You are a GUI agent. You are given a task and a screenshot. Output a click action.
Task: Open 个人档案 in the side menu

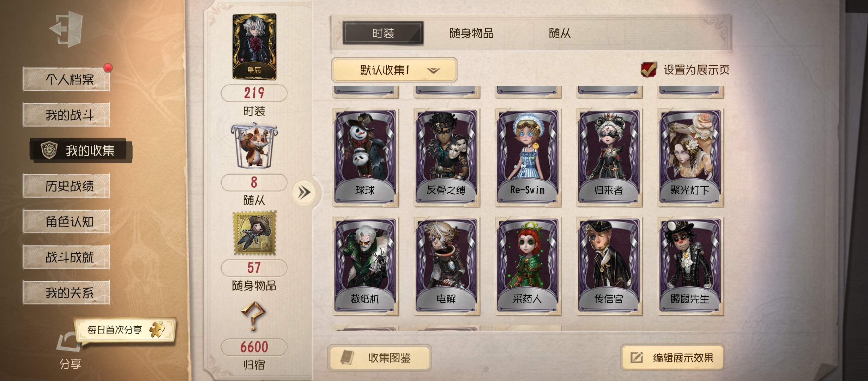coord(66,79)
